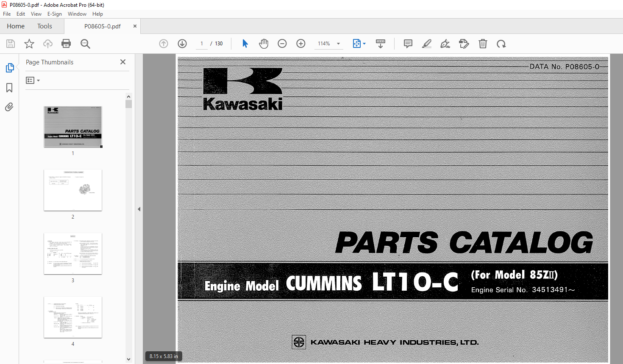Click the 'CUMMINS' engine model text

324,283
